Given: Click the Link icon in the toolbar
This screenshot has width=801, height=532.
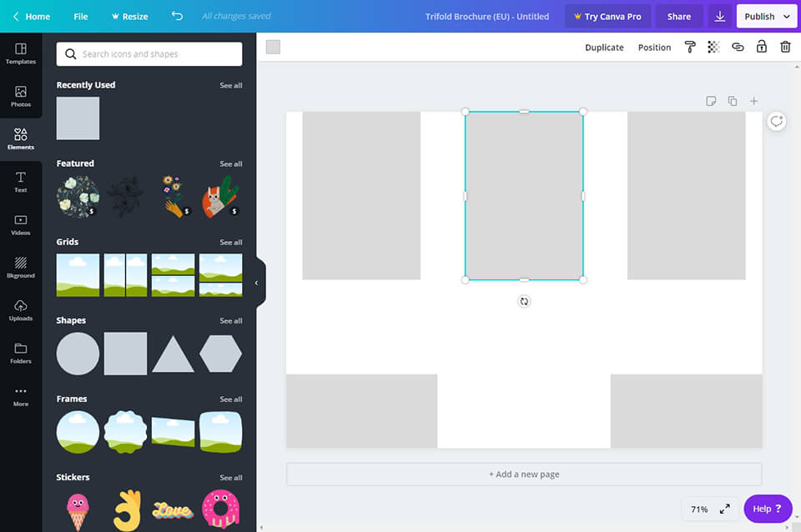Looking at the screenshot, I should point(738,47).
